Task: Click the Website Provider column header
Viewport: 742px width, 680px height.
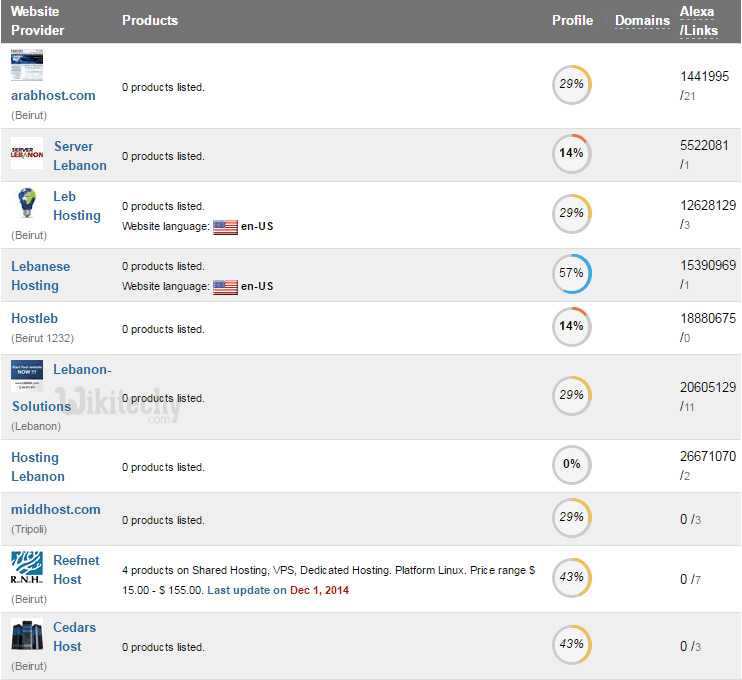Action: 37,21
